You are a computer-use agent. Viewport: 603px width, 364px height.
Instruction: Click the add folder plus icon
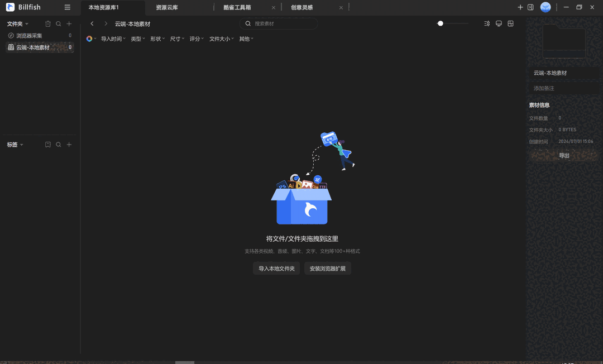69,23
